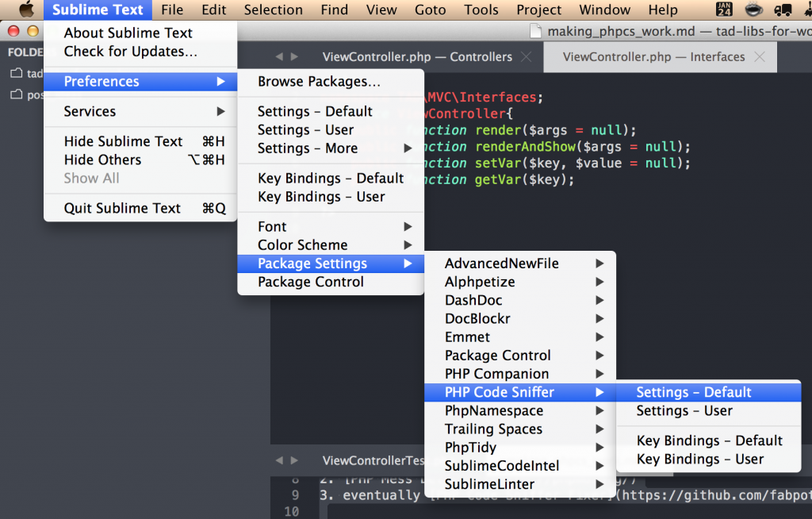Open the Help menu
Image resolution: width=812 pixels, height=519 pixels.
(x=663, y=10)
